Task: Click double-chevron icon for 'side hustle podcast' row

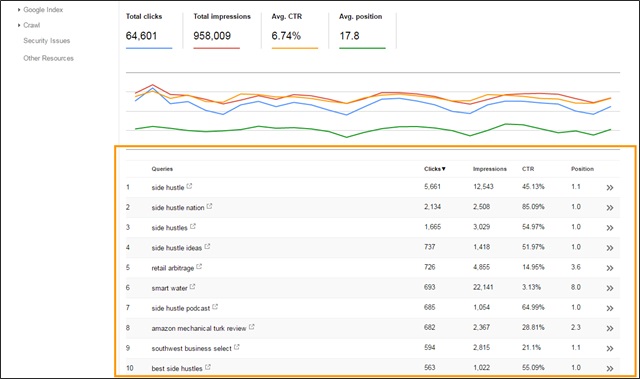Action: tap(610, 308)
